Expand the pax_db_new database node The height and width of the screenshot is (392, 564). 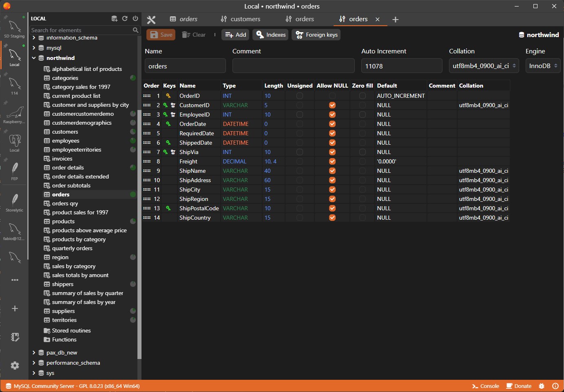(x=34, y=352)
